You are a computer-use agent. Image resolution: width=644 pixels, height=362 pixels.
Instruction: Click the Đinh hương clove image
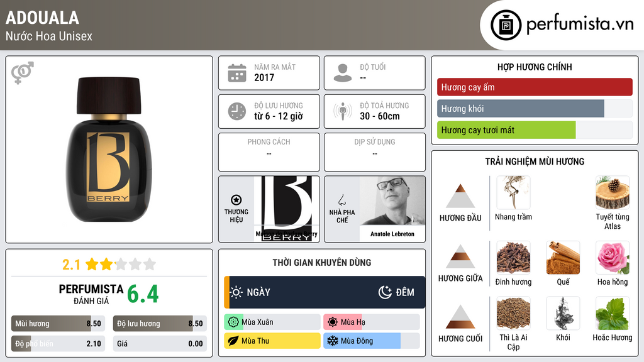coord(513,258)
